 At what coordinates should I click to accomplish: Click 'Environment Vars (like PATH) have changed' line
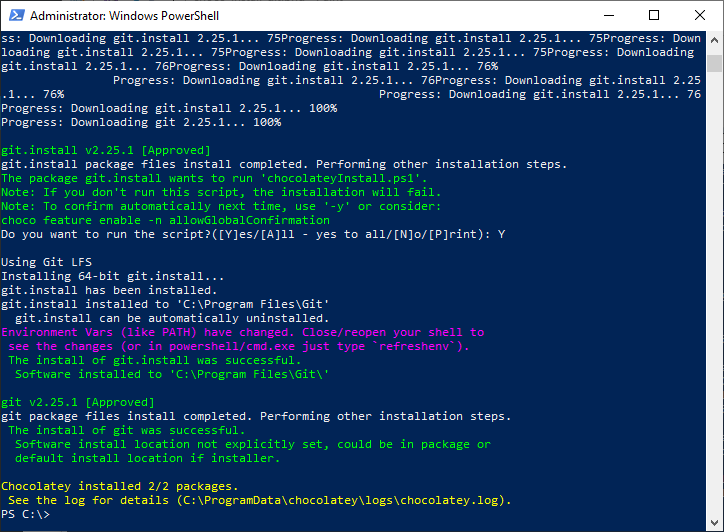click(x=243, y=332)
